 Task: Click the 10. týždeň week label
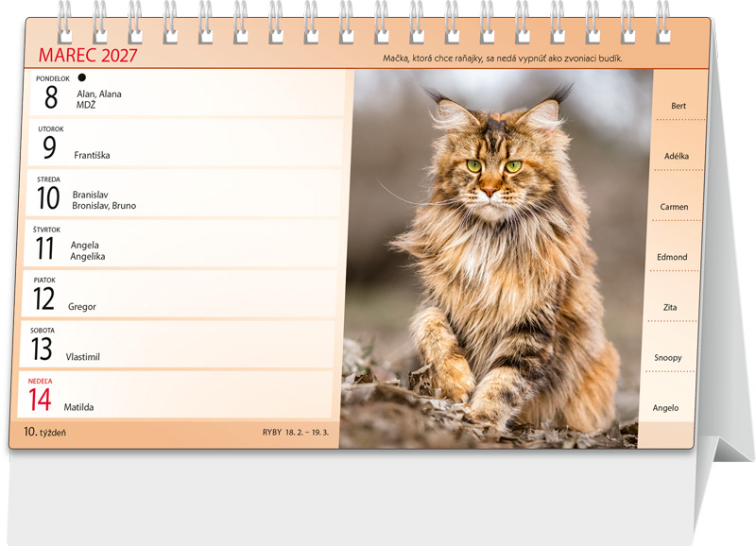pos(44,432)
